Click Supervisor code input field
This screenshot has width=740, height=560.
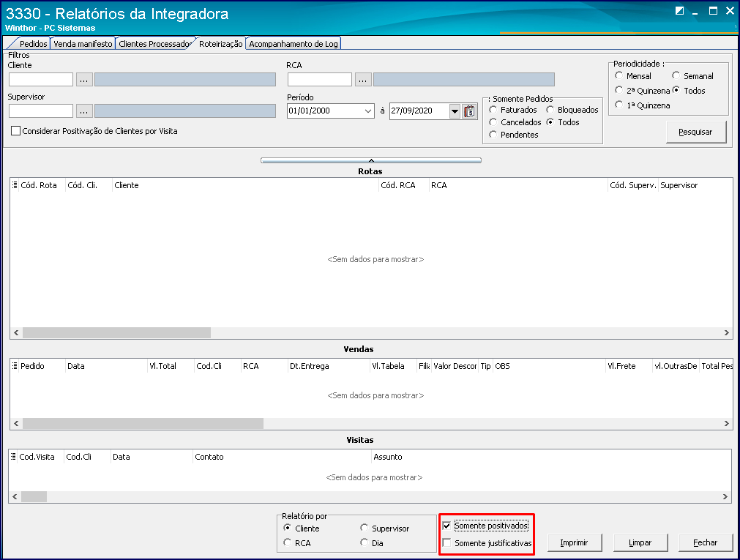click(x=41, y=111)
